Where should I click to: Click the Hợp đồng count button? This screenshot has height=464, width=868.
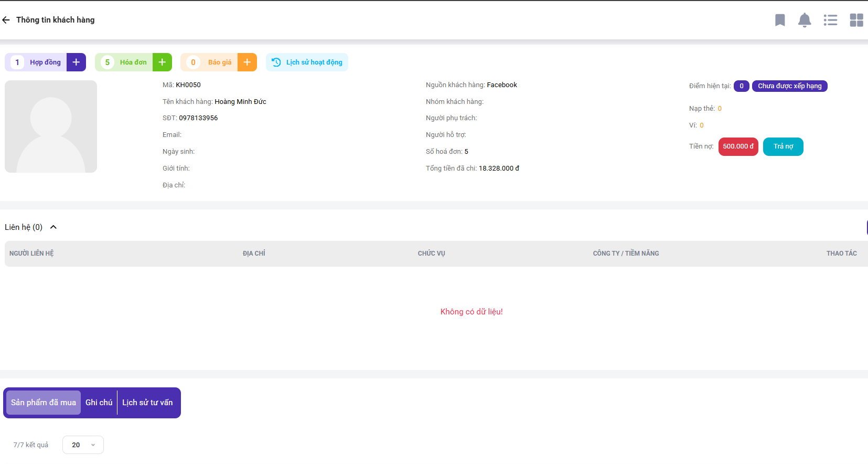click(x=37, y=62)
